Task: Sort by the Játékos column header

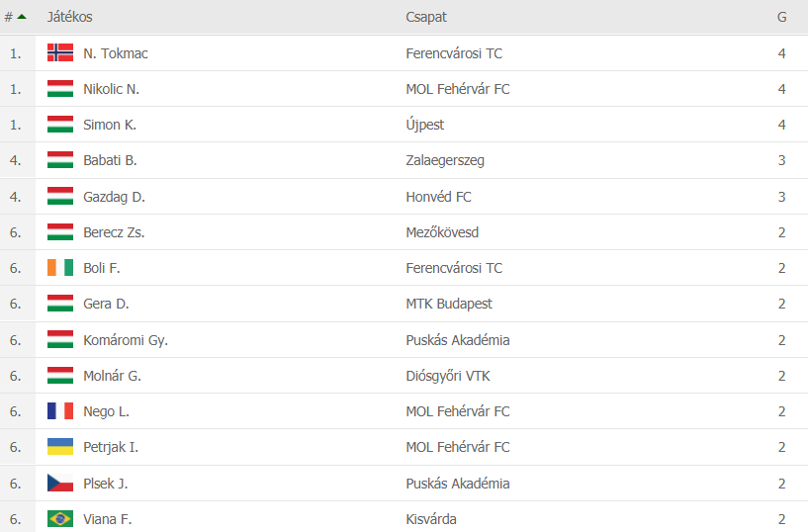Action: pos(70,17)
